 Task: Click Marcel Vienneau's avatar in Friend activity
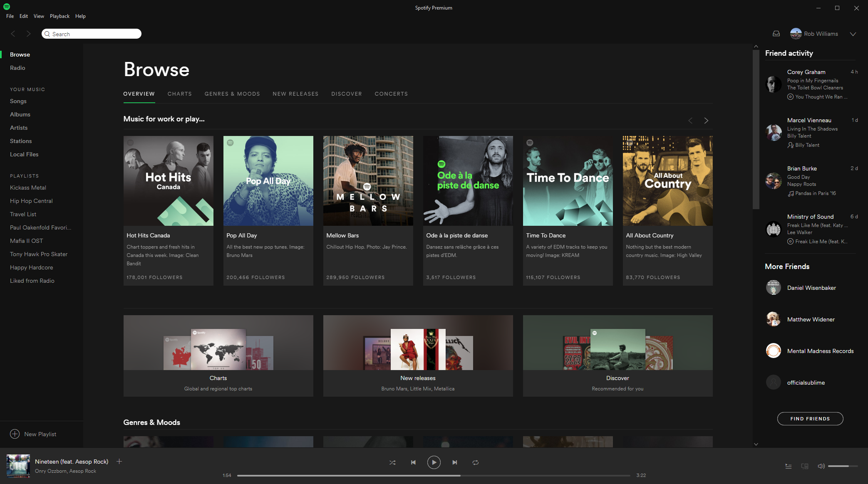[x=774, y=132]
